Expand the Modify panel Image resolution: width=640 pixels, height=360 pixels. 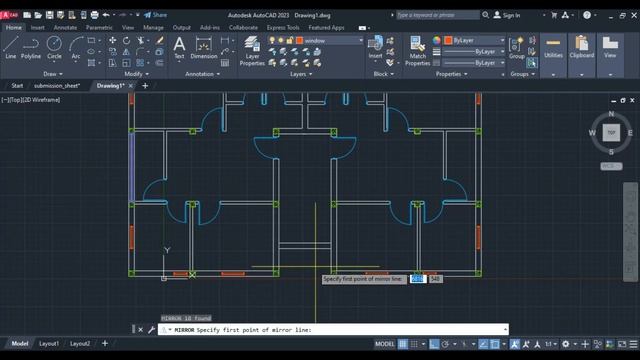[x=136, y=74]
